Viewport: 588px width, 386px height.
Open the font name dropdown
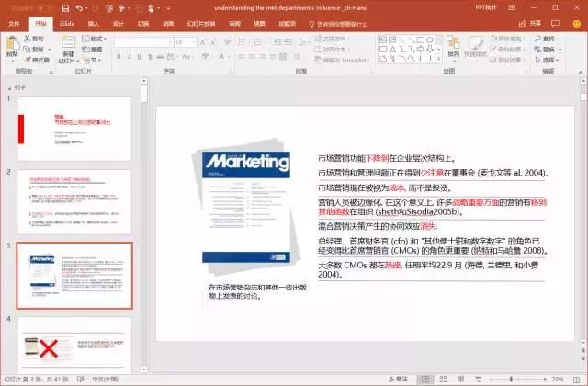point(170,42)
